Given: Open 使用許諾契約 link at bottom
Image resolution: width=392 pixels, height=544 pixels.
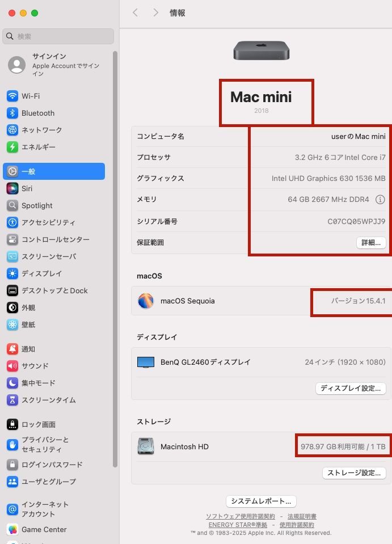Looking at the screenshot, I should [x=297, y=525].
